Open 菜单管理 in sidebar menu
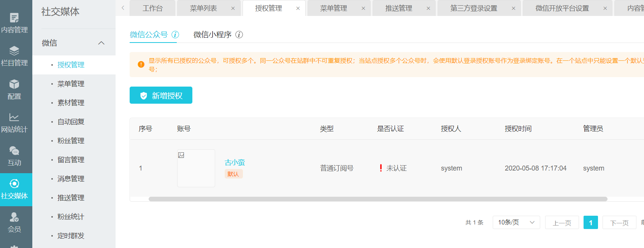 tap(71, 84)
